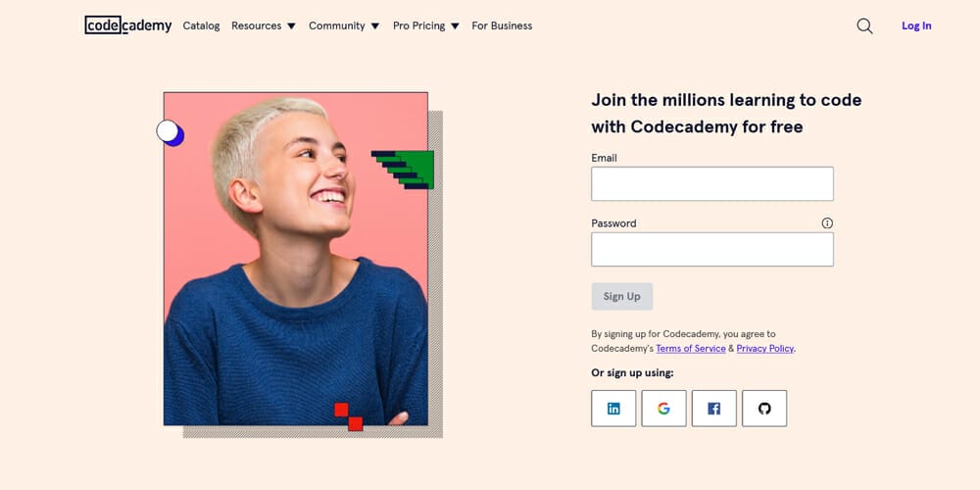This screenshot has width=980, height=490.
Task: Expand the Resources dropdown menu
Action: click(263, 26)
